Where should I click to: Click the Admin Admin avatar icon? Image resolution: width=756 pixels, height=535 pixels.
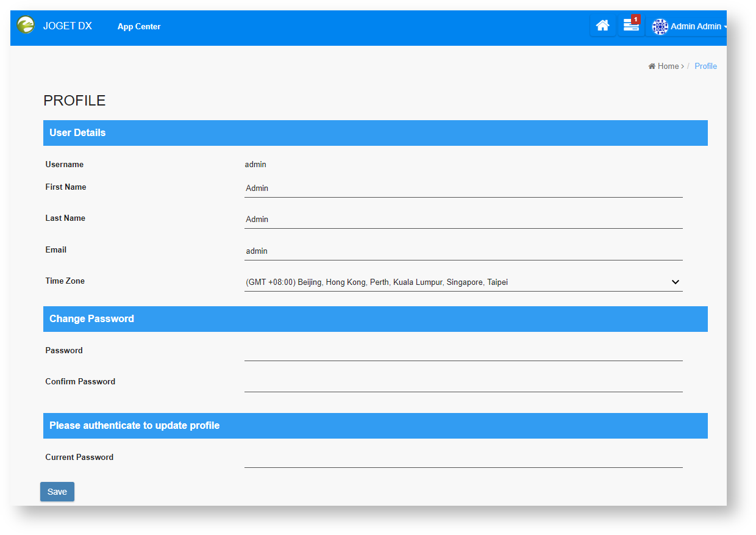660,27
